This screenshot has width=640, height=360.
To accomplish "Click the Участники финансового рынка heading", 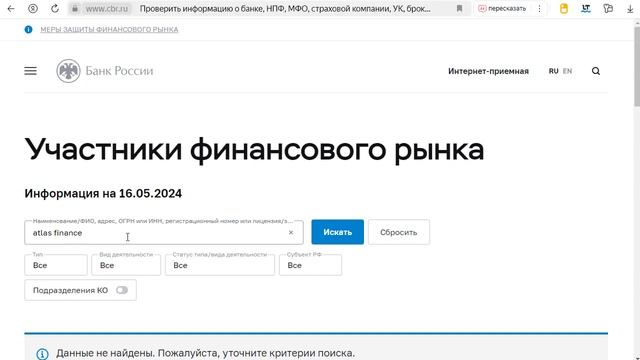I will 254,150.
